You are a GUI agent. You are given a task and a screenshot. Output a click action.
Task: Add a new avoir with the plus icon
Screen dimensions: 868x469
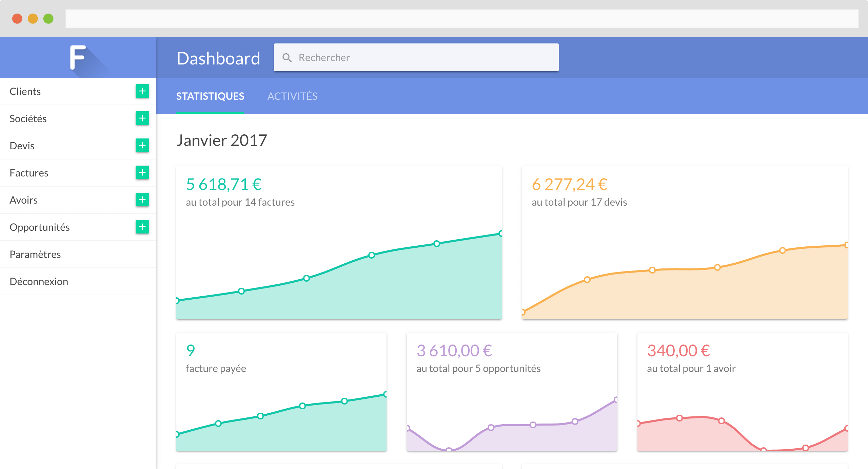tap(142, 200)
